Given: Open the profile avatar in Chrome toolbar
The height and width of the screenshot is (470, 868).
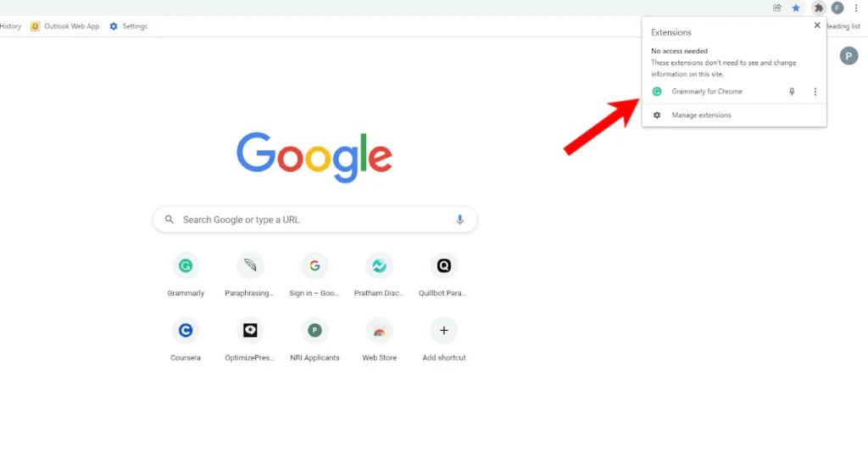Looking at the screenshot, I should pyautogui.click(x=837, y=8).
